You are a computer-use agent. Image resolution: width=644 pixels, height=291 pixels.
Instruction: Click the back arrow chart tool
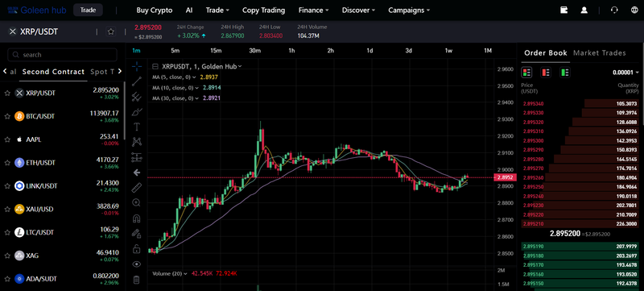tap(137, 173)
